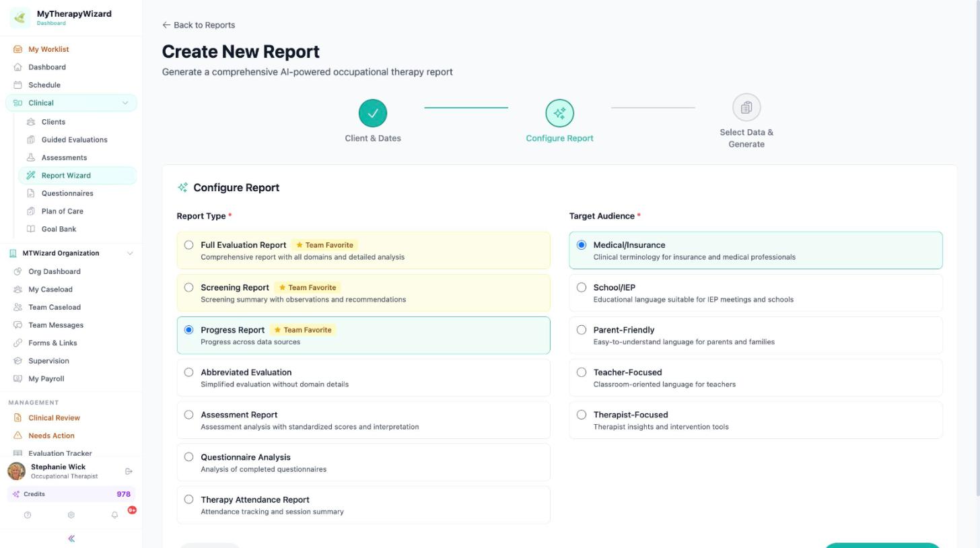Click the Team Messages chat icon
The image size is (980, 548).
[18, 325]
